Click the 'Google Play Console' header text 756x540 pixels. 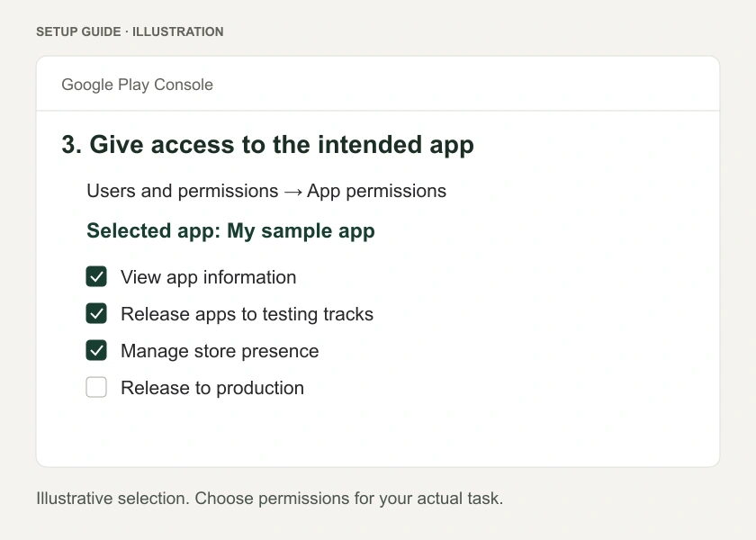click(x=138, y=85)
